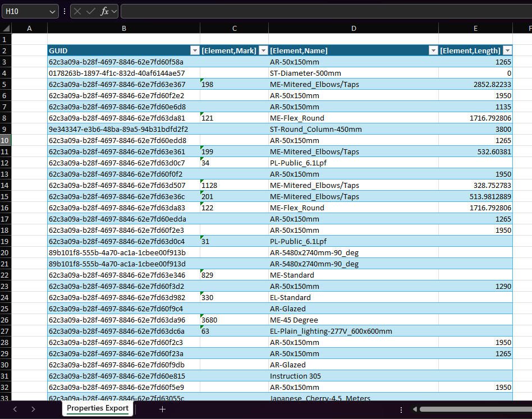Screen dimensions: 532x419
Task: Click the Cancel (X) formula bar icon
Action: tap(77, 12)
